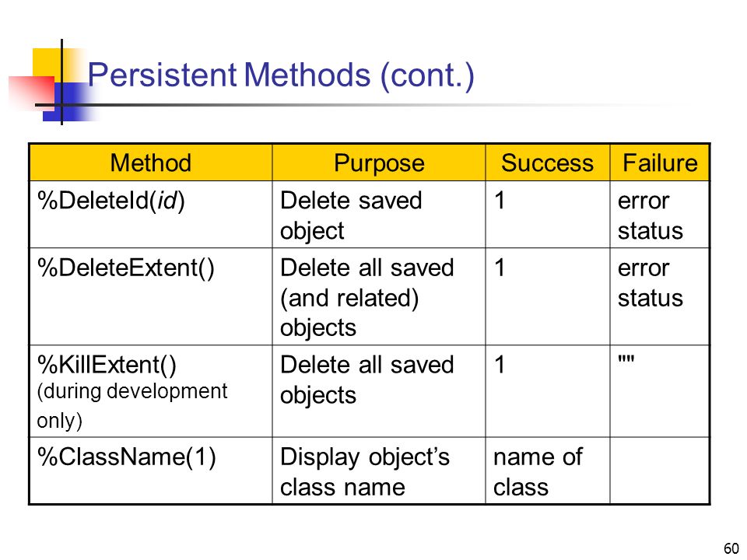Click the %DeleteExtent() method cell
This screenshot has width=747, height=560.
(150, 296)
